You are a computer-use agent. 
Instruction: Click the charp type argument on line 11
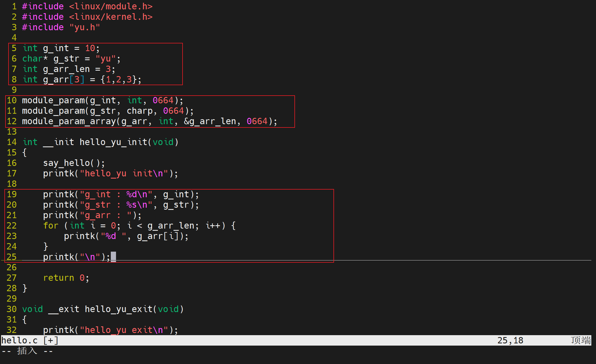click(140, 111)
